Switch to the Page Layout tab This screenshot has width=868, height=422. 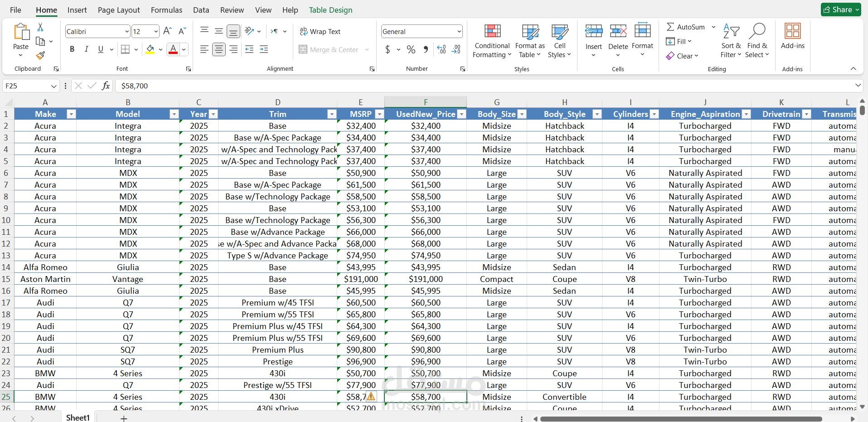[x=119, y=10]
